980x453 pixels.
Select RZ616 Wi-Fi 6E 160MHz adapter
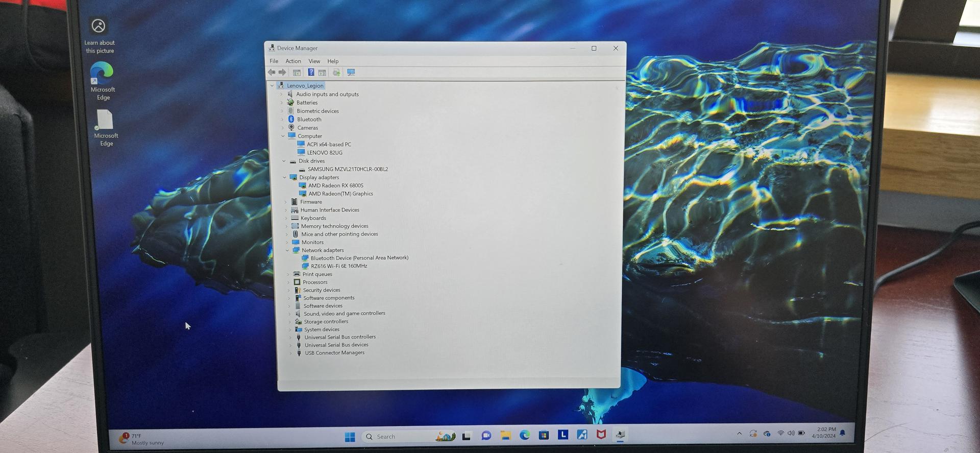[338, 266]
